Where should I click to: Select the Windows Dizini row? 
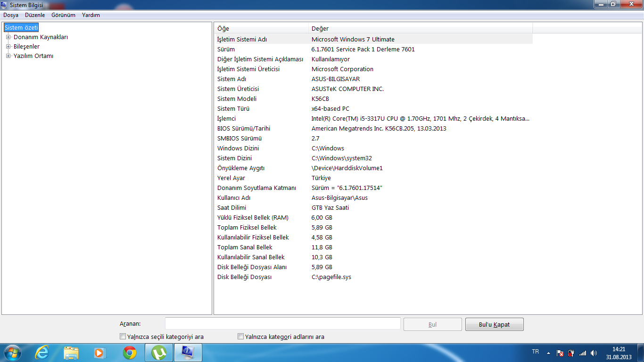pyautogui.click(x=374, y=148)
